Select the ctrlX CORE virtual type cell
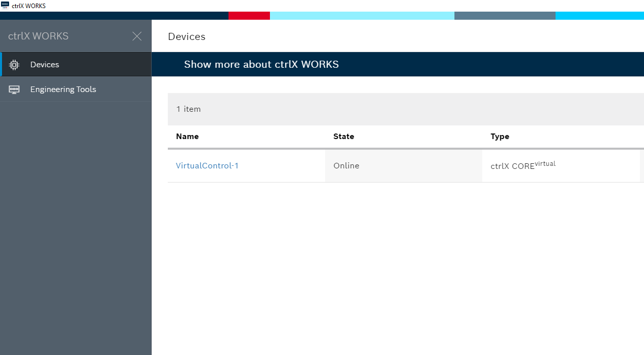Image resolution: width=644 pixels, height=355 pixels. coord(561,166)
